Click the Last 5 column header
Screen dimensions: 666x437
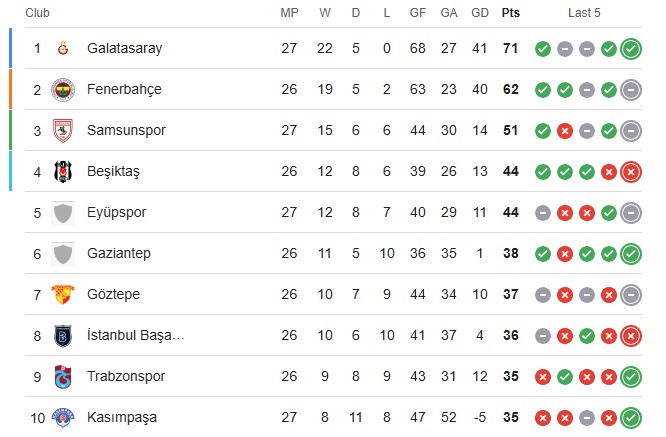pyautogui.click(x=584, y=13)
